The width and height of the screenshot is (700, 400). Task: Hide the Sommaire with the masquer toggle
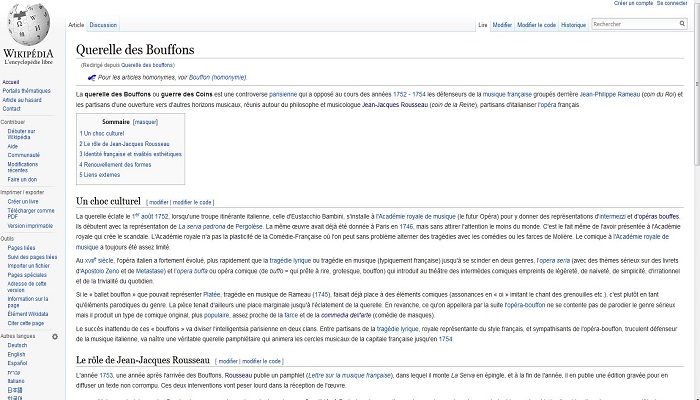146,121
